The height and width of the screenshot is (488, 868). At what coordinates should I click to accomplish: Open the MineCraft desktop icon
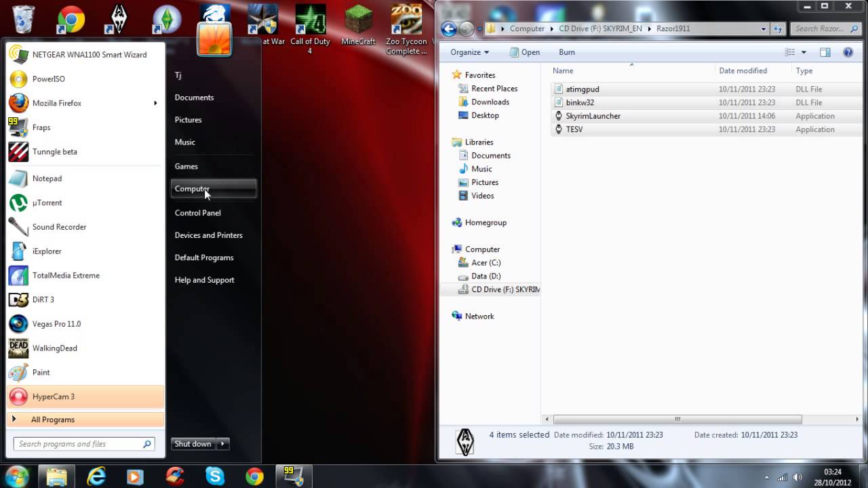pos(358,25)
